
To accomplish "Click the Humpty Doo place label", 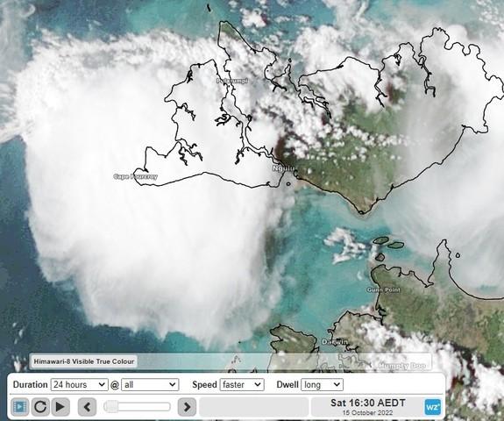I will 402,366.
